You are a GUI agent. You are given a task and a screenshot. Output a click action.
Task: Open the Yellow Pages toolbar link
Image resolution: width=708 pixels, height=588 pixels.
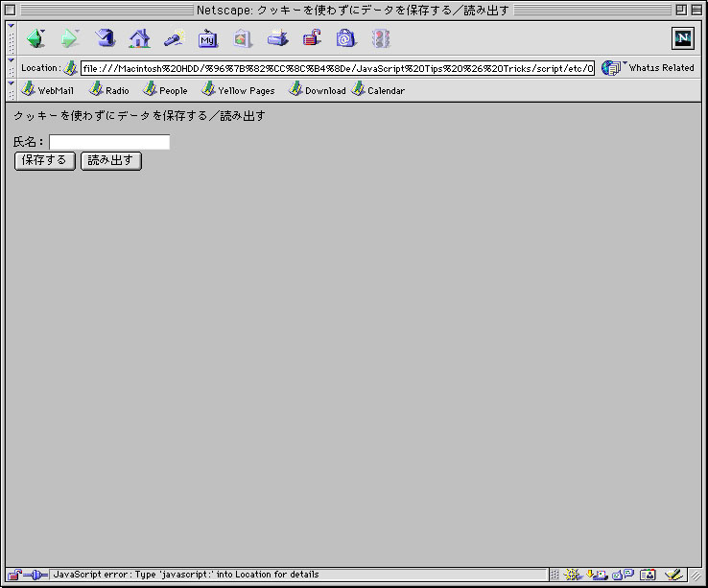point(239,89)
